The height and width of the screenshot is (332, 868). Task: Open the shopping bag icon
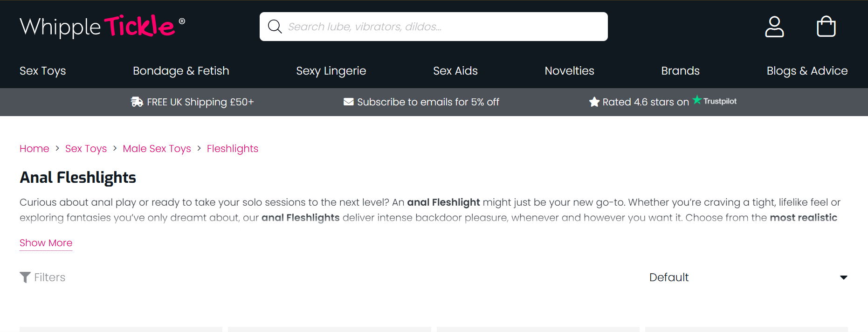click(826, 27)
